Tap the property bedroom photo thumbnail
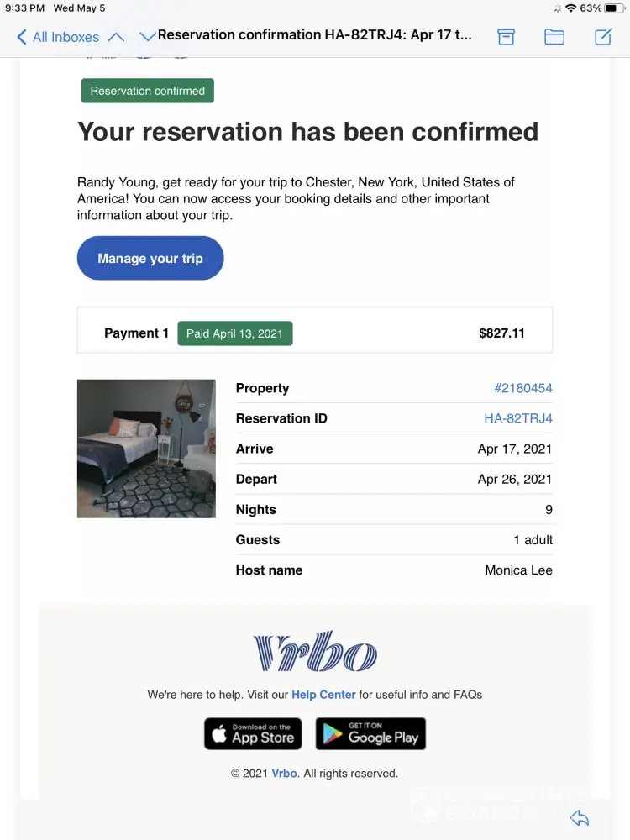This screenshot has width=630, height=840. pos(146,449)
